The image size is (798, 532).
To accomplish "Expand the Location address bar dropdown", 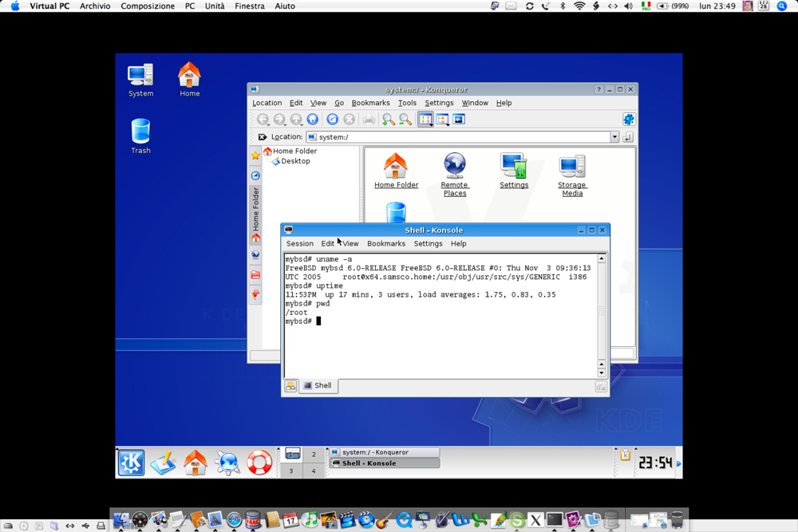I will tap(614, 137).
